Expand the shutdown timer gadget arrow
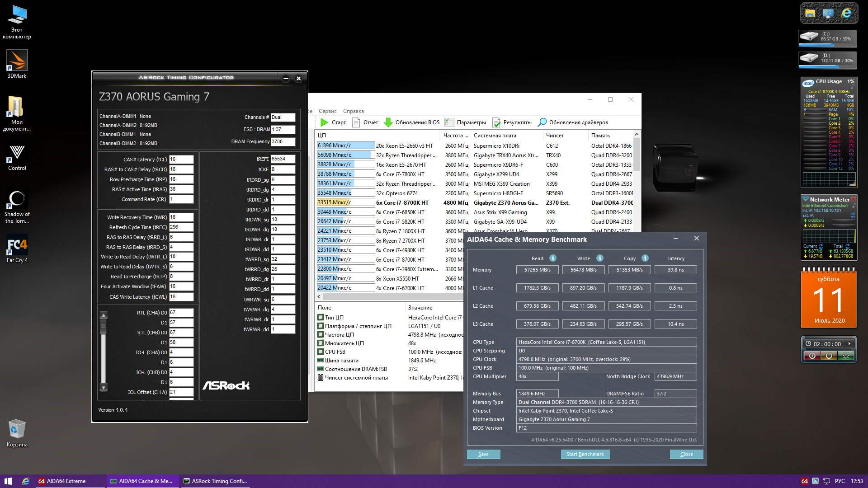The width and height of the screenshot is (868, 488). 849,344
